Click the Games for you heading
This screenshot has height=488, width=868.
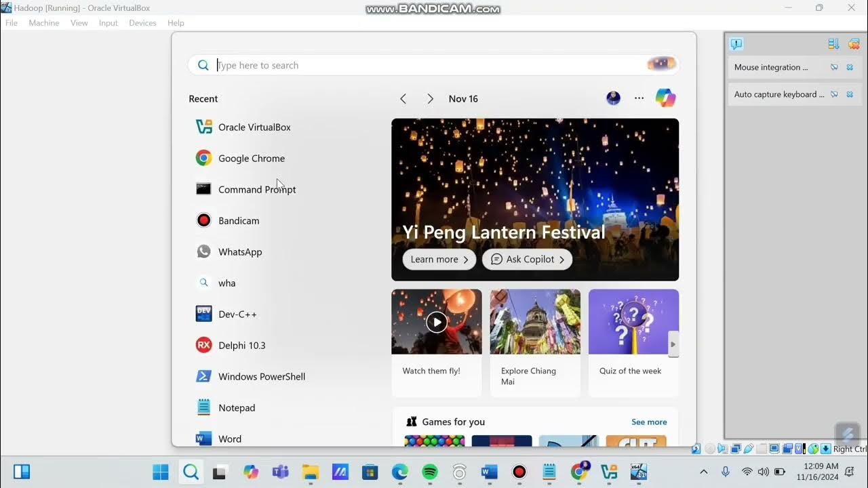pos(454,422)
